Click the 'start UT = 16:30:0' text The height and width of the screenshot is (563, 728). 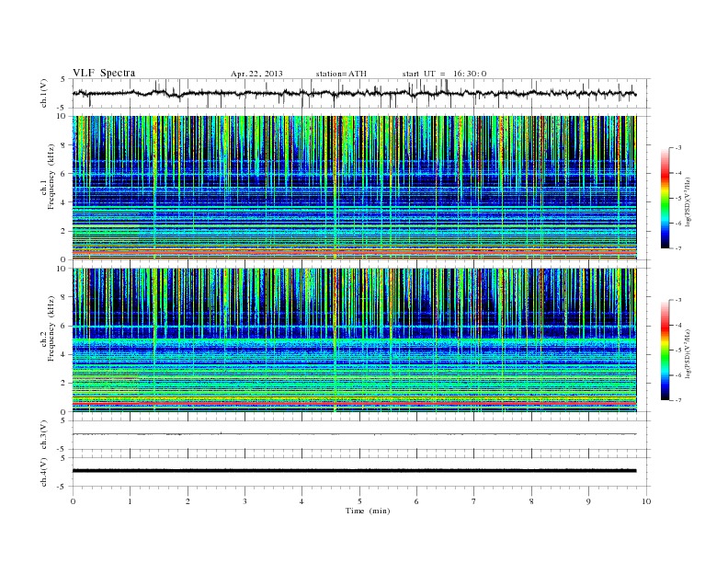[x=444, y=74]
